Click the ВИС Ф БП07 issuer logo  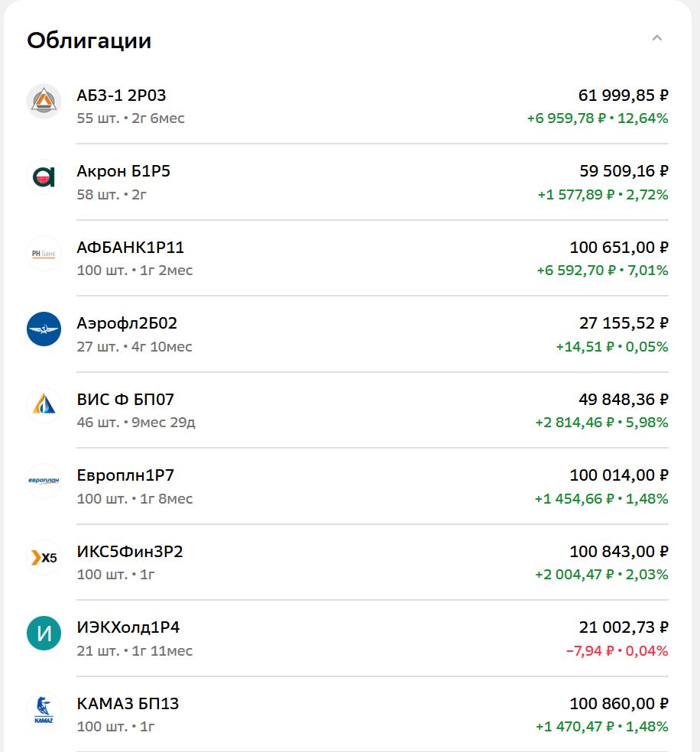(x=44, y=405)
